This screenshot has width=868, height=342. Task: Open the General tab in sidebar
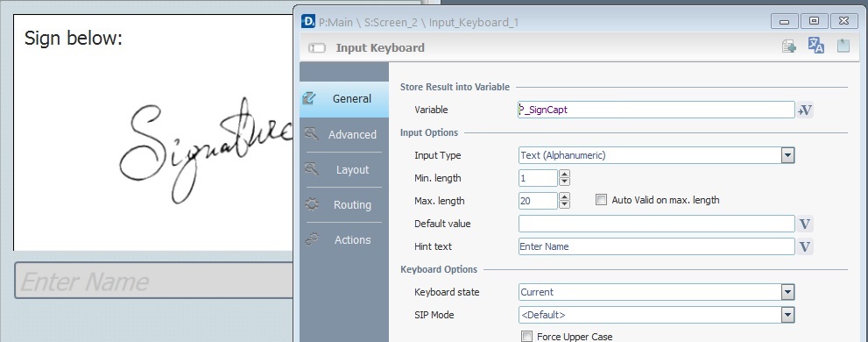[x=343, y=99]
